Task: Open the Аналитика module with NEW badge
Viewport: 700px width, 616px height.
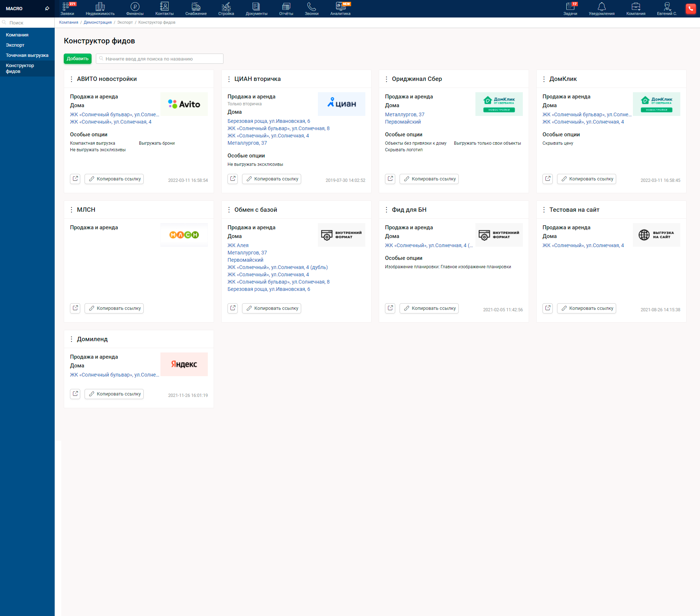Action: click(x=339, y=8)
